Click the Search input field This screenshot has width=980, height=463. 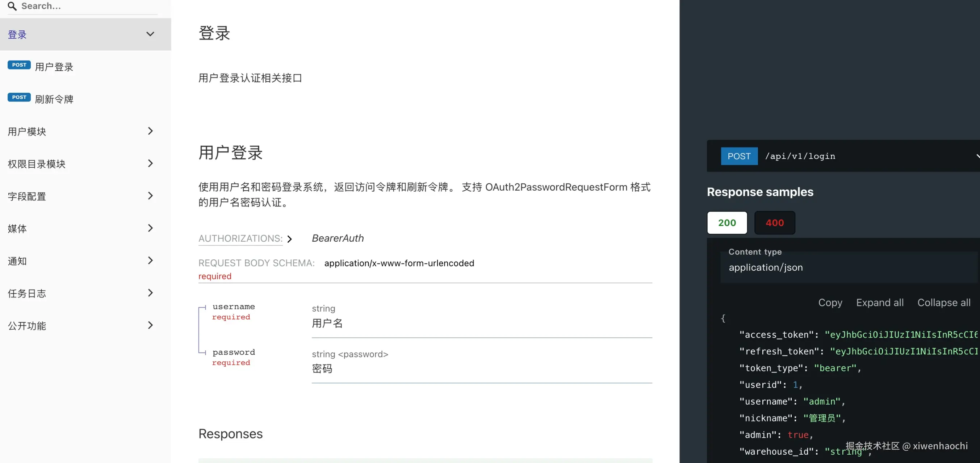[88, 6]
